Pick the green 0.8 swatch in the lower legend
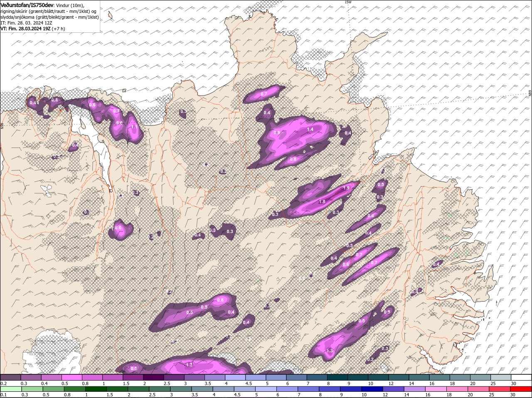 tap(75, 389)
